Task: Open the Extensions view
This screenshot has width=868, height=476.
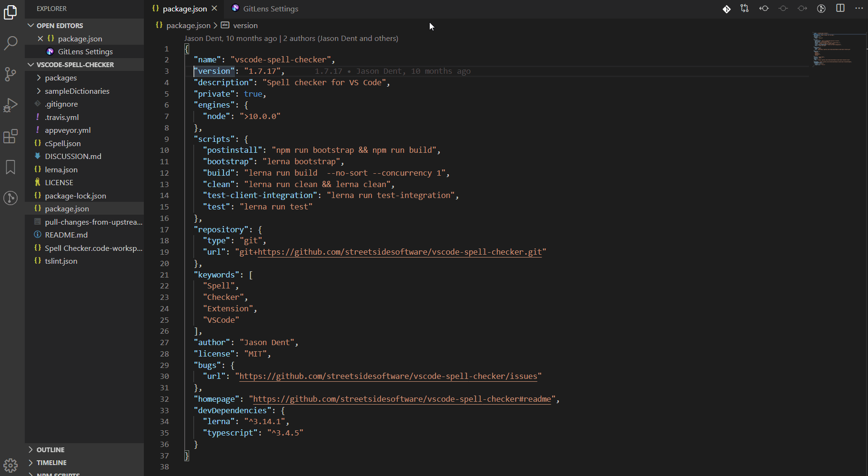Action: click(10, 137)
